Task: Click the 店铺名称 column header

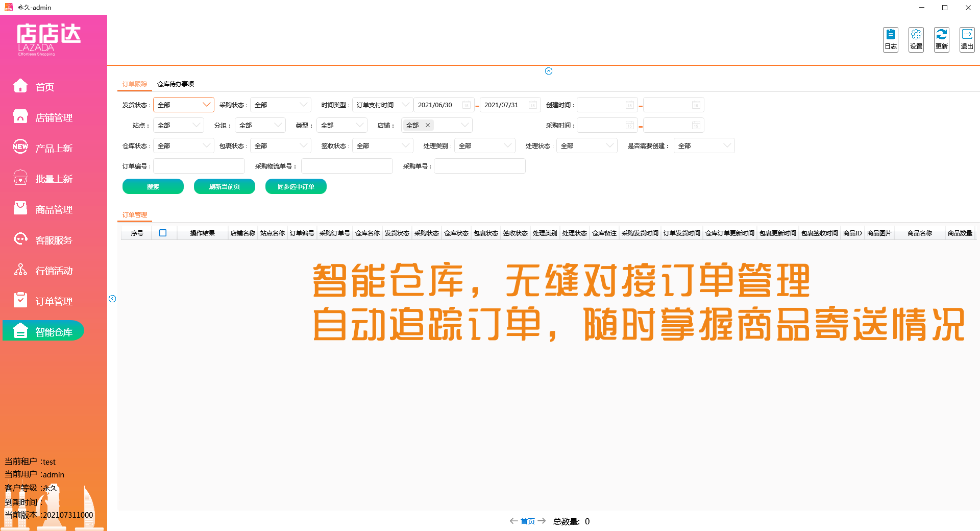Action: pos(243,233)
